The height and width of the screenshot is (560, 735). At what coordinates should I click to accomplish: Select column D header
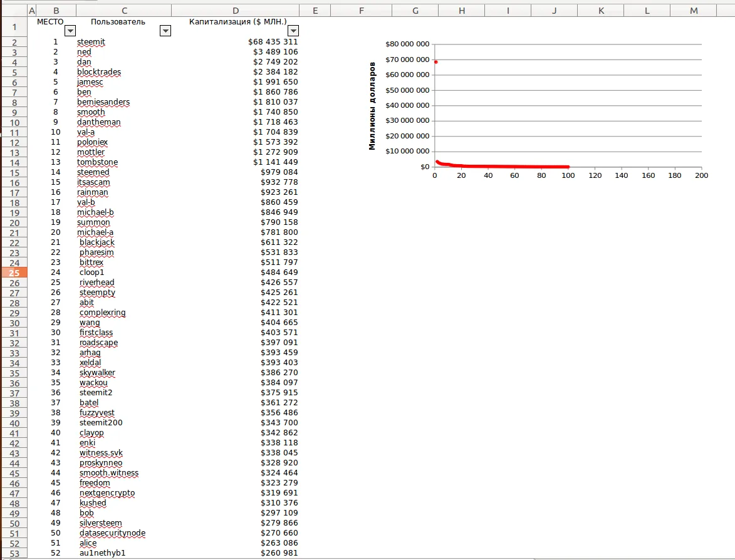tap(235, 11)
